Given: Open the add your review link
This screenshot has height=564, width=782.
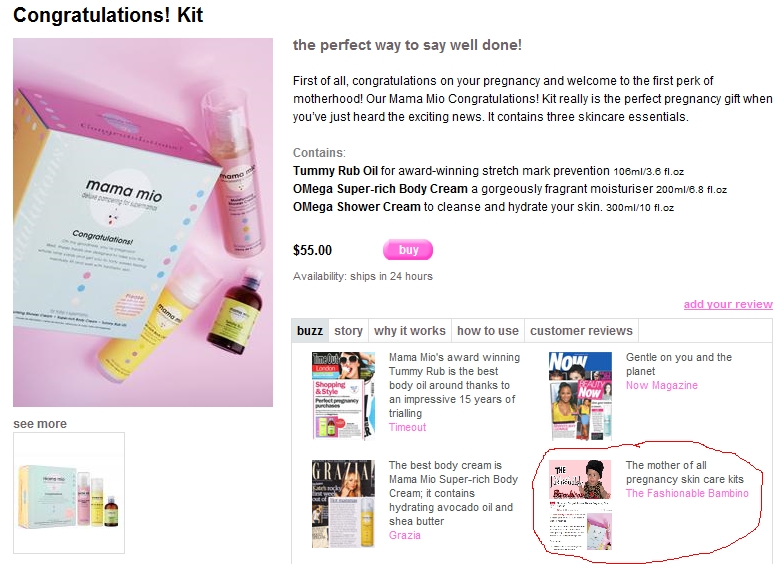Looking at the screenshot, I should point(728,304).
